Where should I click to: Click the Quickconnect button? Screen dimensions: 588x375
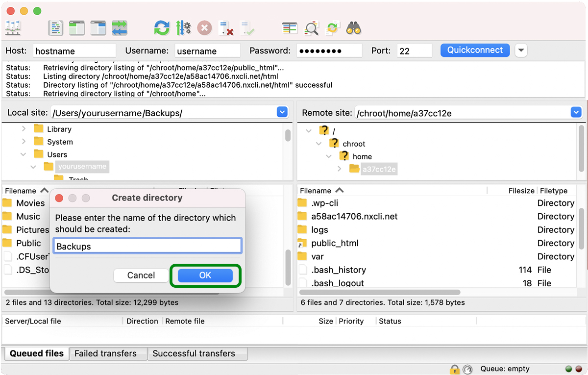coord(475,50)
